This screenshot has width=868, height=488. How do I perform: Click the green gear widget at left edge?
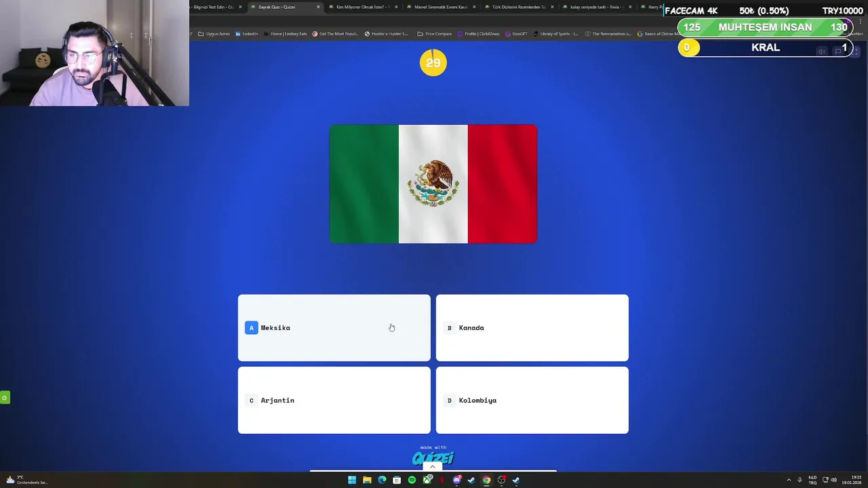[5, 397]
